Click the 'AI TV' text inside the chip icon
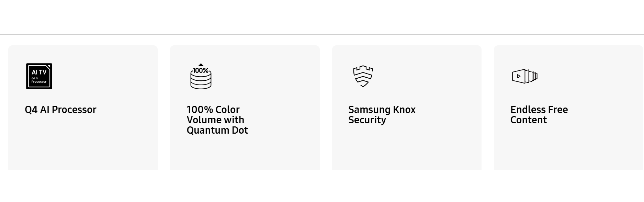This screenshot has width=644, height=202. point(39,72)
